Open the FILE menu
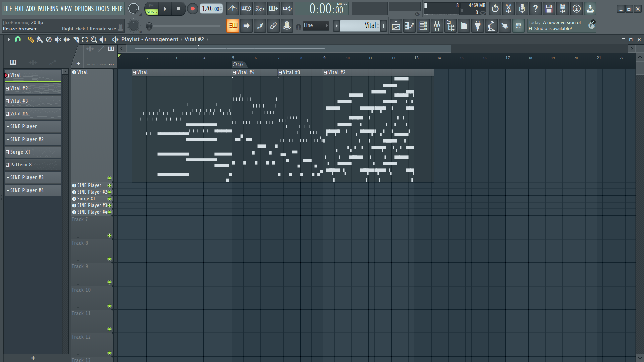Screen dimensions: 644x362 pos(8,9)
